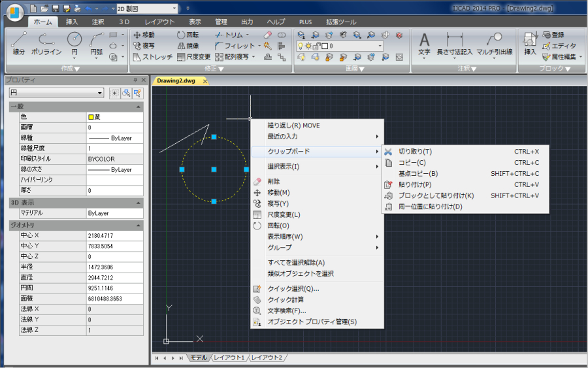Click the eraser icon in modify panel
Screen dimensions: 588x368
(x=267, y=35)
